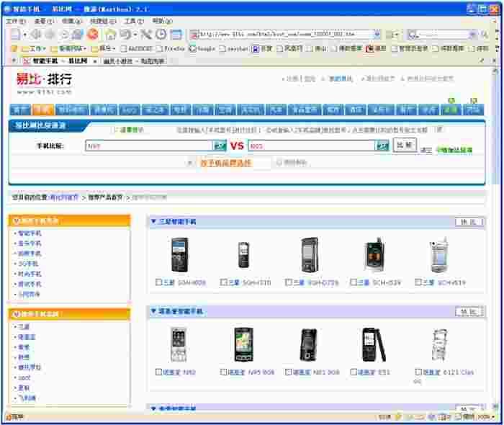Click the Samsung SGH-i608 phone thumbnail
Image resolution: width=504 pixels, height=425 pixels.
[179, 255]
